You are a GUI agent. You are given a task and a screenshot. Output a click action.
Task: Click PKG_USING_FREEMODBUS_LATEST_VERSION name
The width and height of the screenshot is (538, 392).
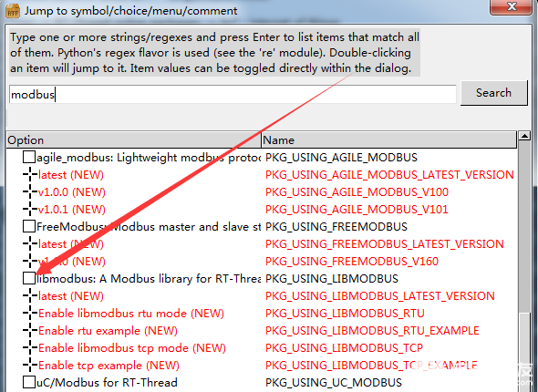click(x=385, y=243)
